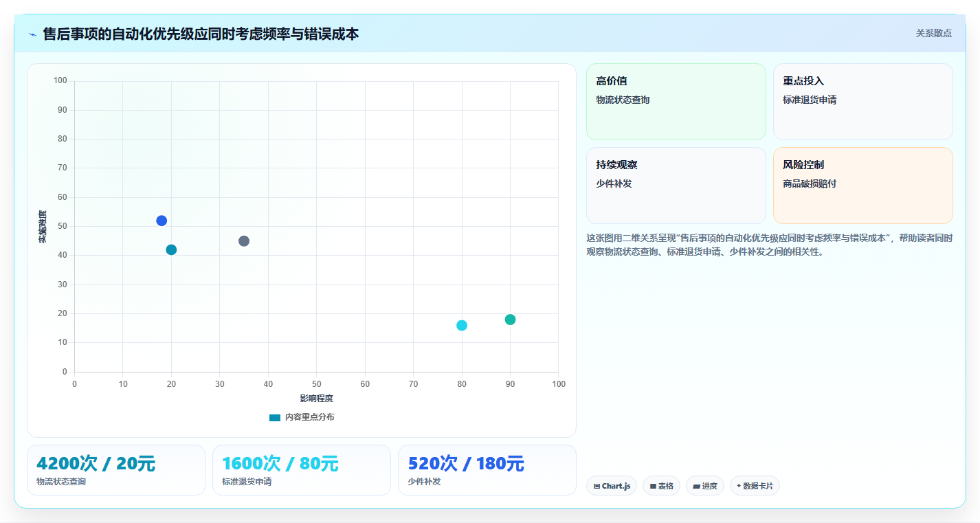The width and height of the screenshot is (980, 523).
Task: Click the 表格 tag chip
Action: (x=661, y=486)
